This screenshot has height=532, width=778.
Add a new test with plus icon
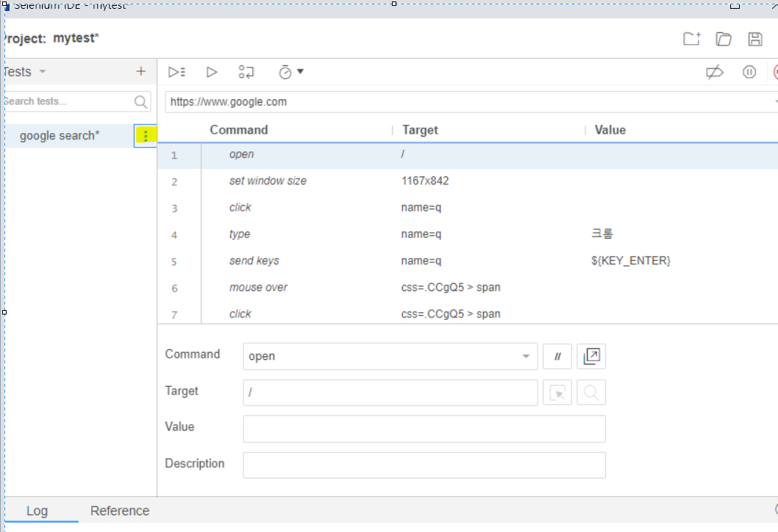click(x=141, y=71)
